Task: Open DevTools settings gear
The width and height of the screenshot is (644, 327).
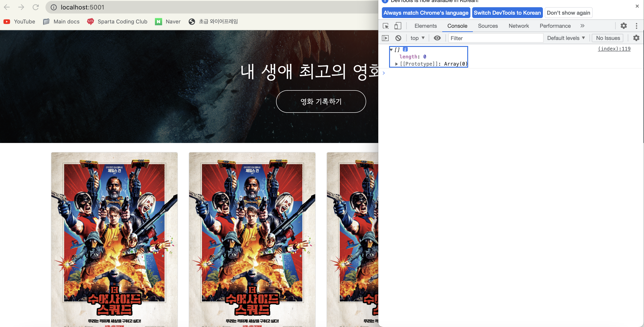Action: click(624, 26)
